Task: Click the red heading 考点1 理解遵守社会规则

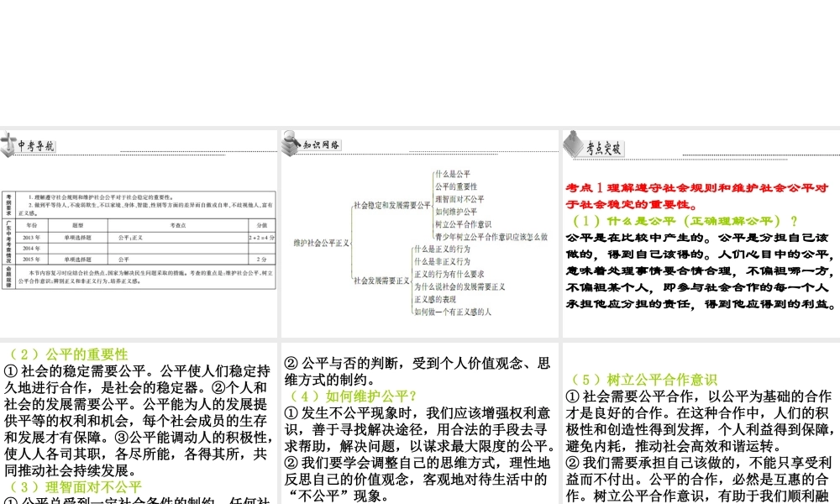Action: [697, 196]
